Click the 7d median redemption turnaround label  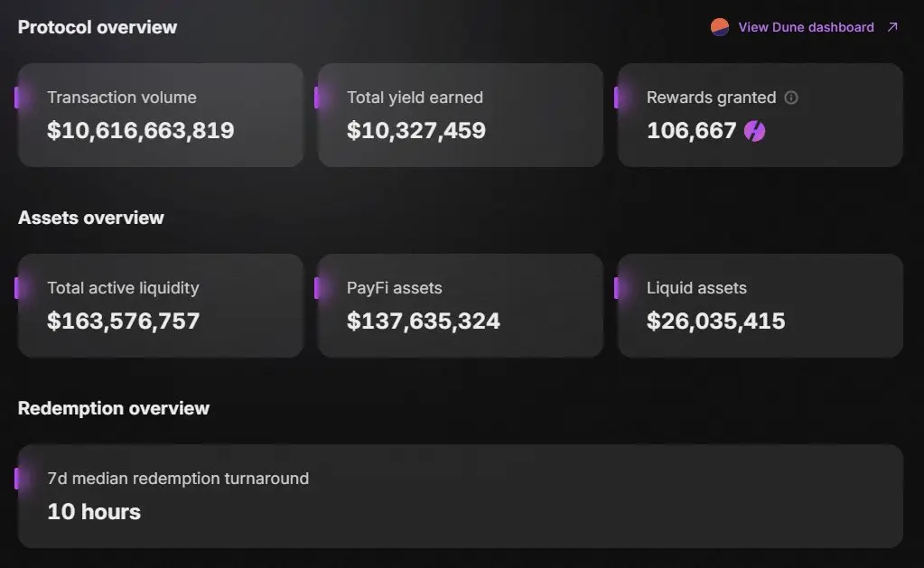178,479
